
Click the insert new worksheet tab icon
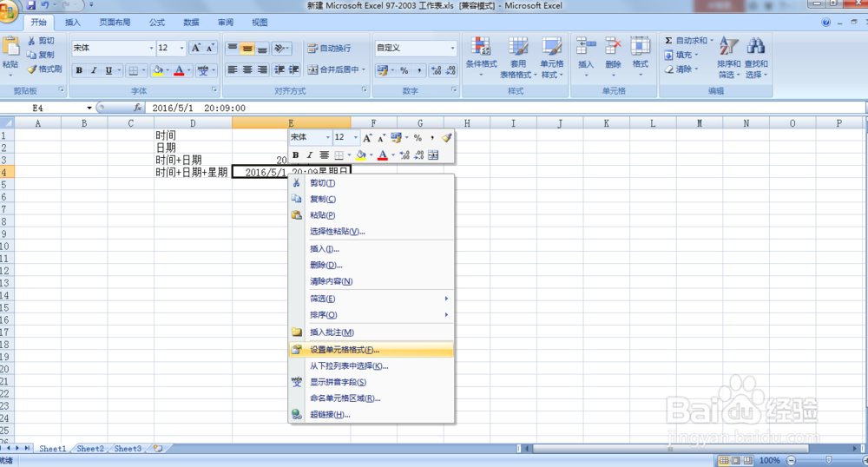click(158, 449)
